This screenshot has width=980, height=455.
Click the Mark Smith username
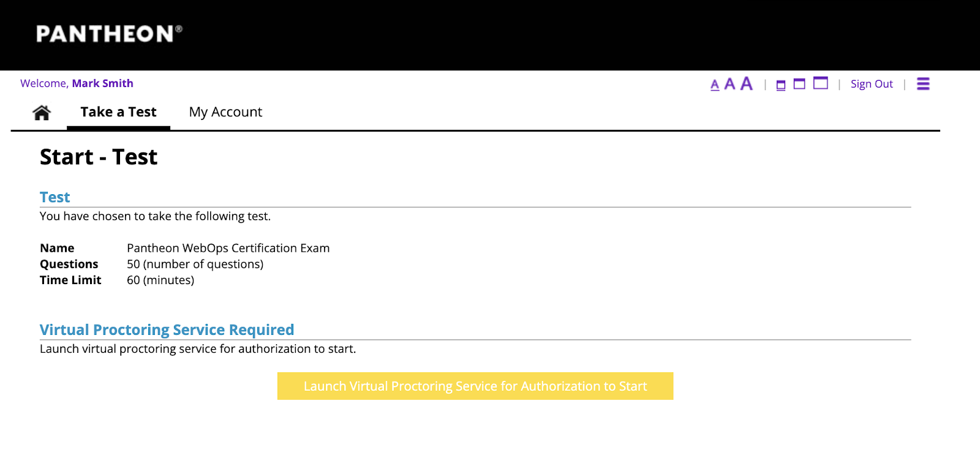(x=102, y=83)
